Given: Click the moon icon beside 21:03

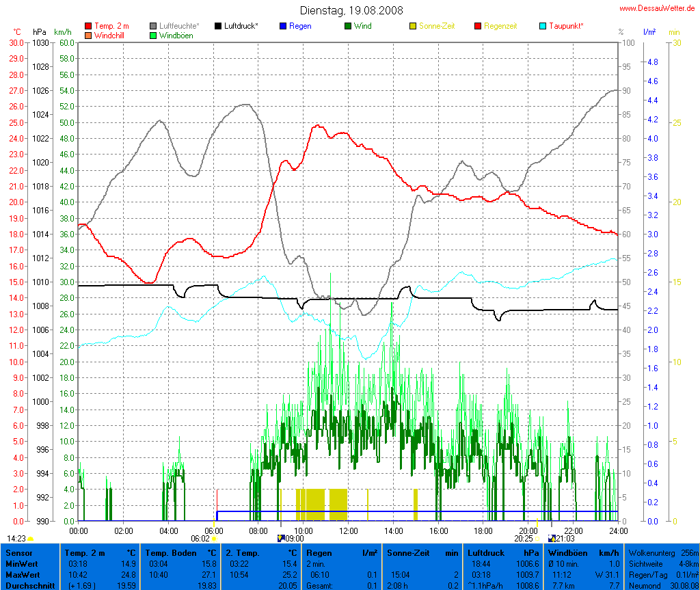Looking at the screenshot, I should tap(552, 539).
